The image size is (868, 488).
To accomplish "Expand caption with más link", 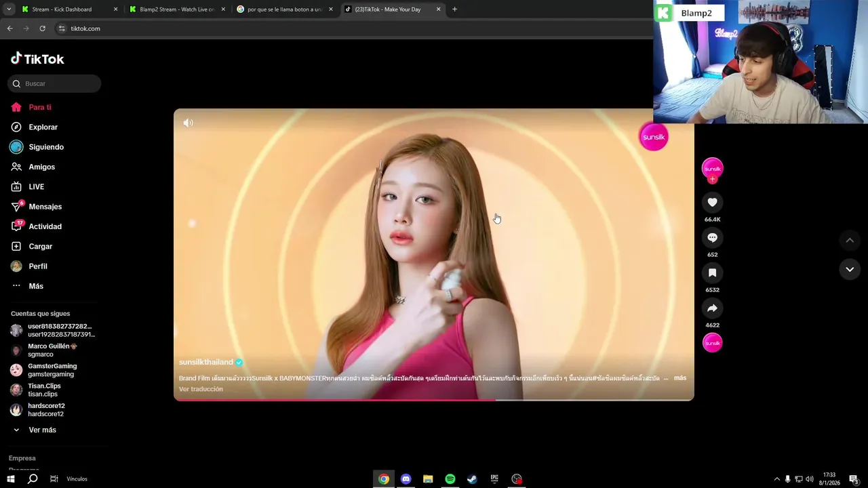I will pos(679,378).
